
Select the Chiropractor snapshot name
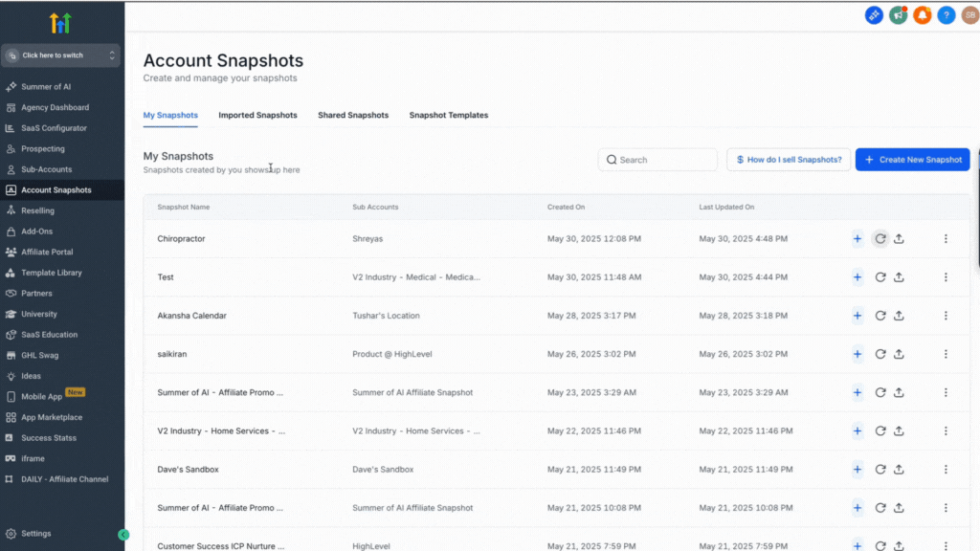(181, 238)
